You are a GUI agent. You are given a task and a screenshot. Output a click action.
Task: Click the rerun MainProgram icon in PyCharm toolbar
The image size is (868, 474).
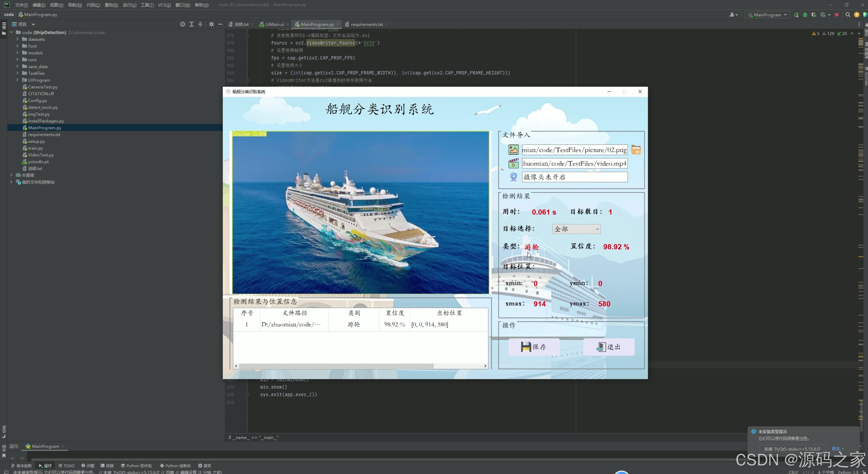[796, 15]
